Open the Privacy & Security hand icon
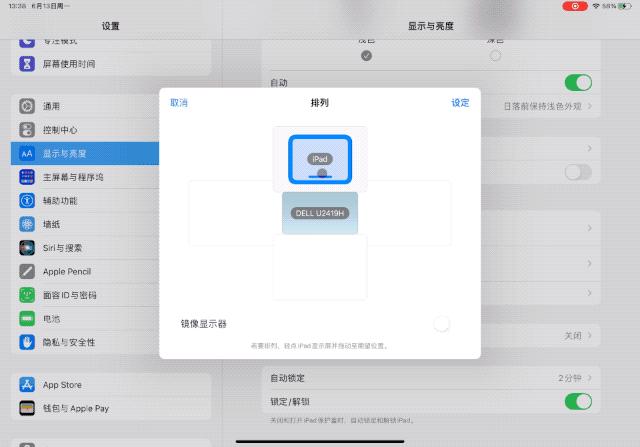The image size is (640, 447). coord(27,342)
